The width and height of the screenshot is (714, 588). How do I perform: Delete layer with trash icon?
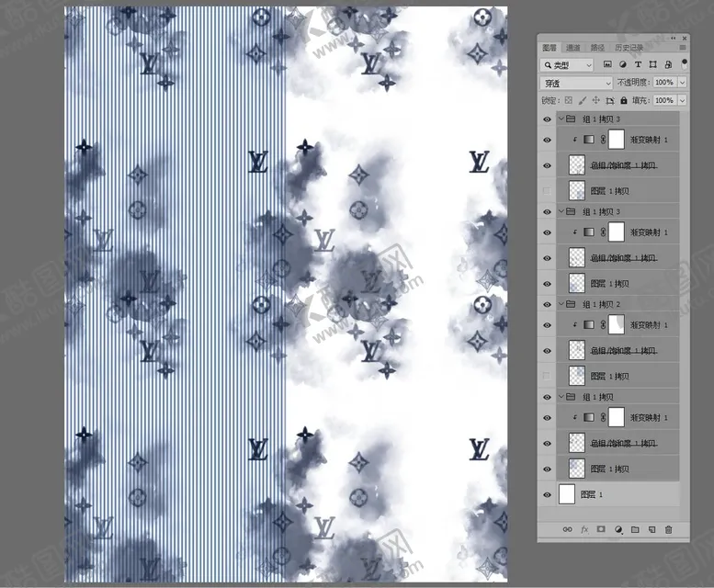coord(668,529)
